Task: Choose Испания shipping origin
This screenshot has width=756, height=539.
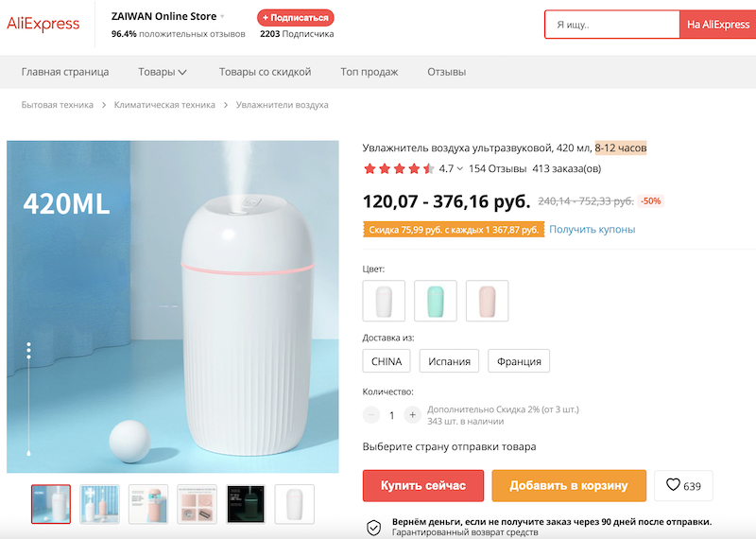Action: coord(451,361)
